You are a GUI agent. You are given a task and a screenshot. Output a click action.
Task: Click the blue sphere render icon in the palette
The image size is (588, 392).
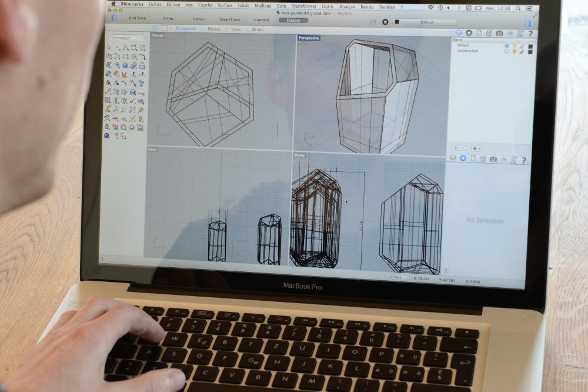click(x=107, y=135)
